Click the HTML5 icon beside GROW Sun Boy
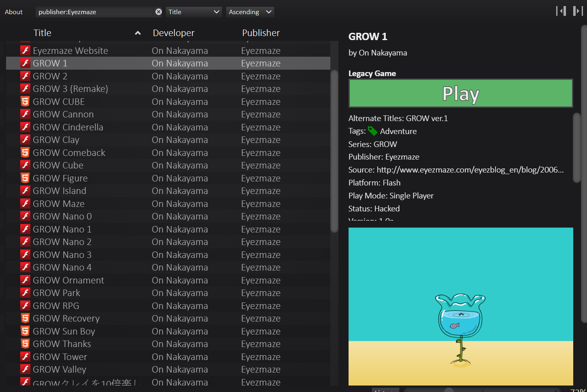This screenshot has width=587, height=392. [x=25, y=331]
